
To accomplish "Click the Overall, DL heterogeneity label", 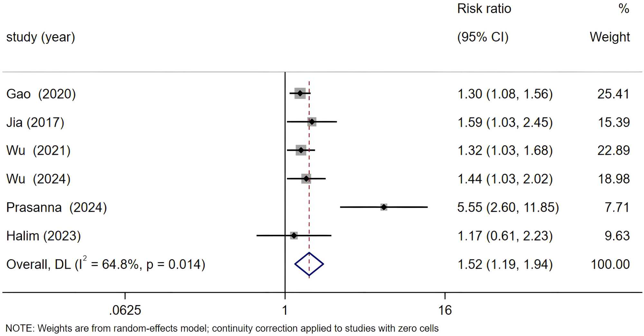I will [106, 264].
